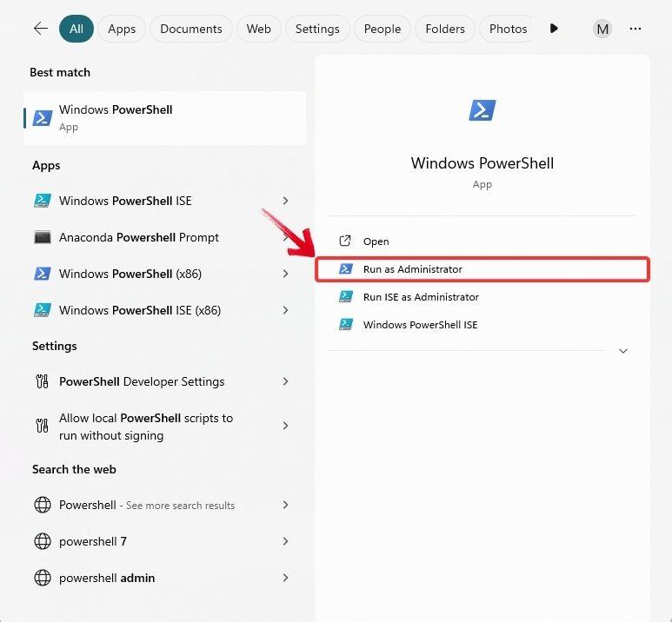Expand powershell admin suggestion chevron
This screenshot has width=672, height=622.
pyautogui.click(x=285, y=578)
